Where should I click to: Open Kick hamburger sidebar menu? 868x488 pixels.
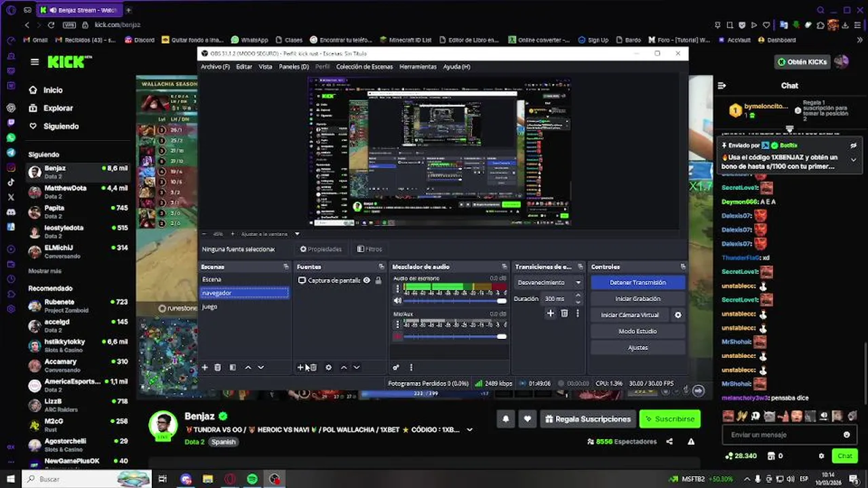coord(35,62)
